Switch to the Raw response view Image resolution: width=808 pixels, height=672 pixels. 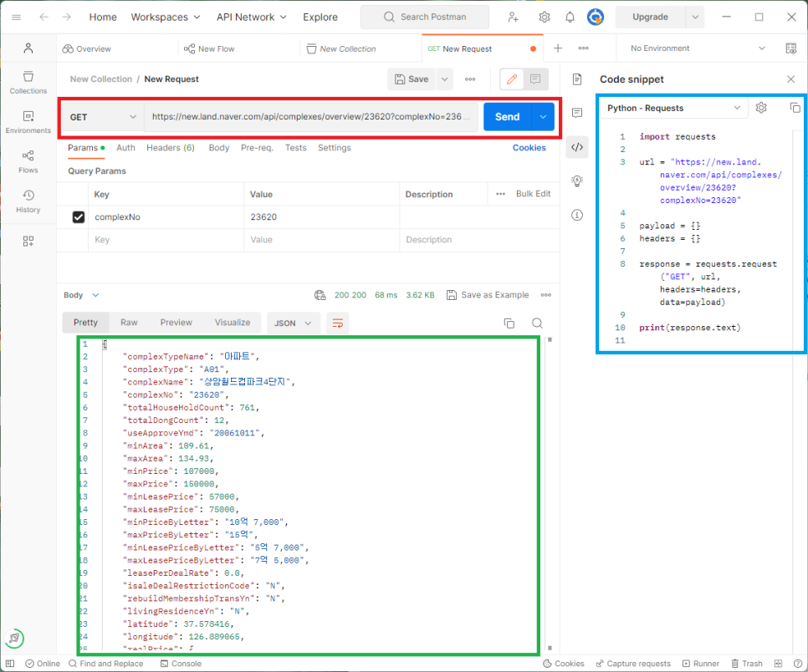coord(129,323)
